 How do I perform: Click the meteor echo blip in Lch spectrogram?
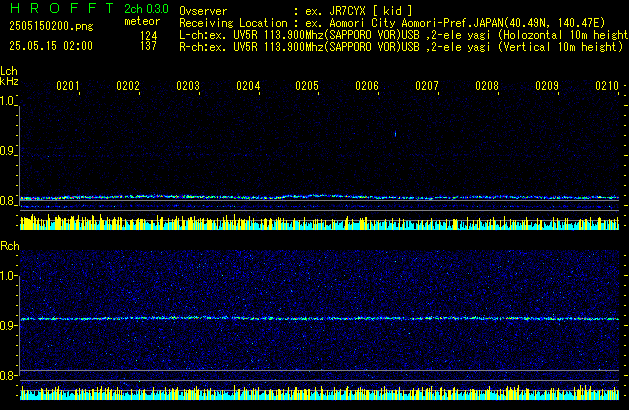point(395,134)
